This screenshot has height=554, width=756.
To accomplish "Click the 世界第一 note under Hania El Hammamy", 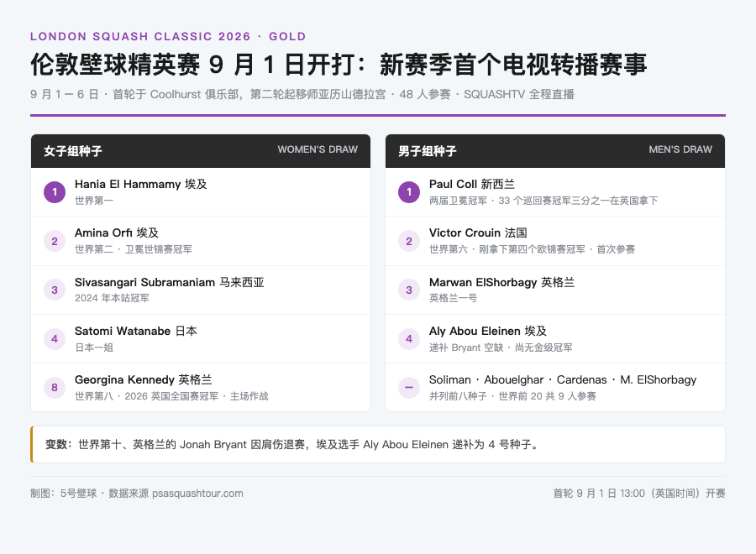I will (94, 201).
